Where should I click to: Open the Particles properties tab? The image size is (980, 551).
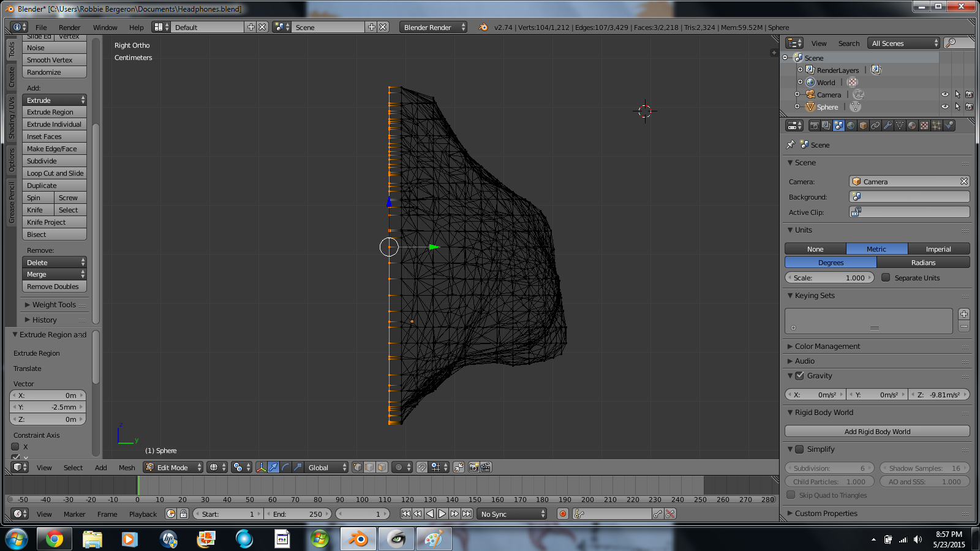click(x=937, y=126)
